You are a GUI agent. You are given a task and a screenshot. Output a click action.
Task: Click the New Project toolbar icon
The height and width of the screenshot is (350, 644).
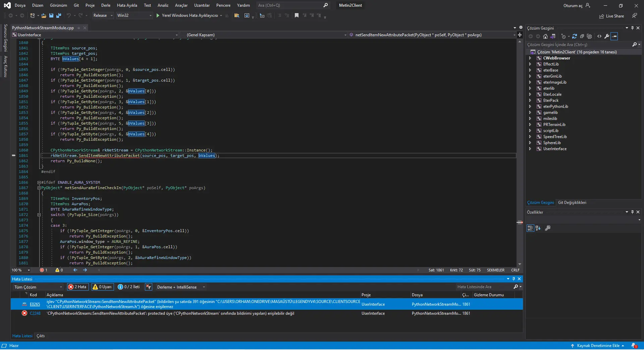click(32, 15)
